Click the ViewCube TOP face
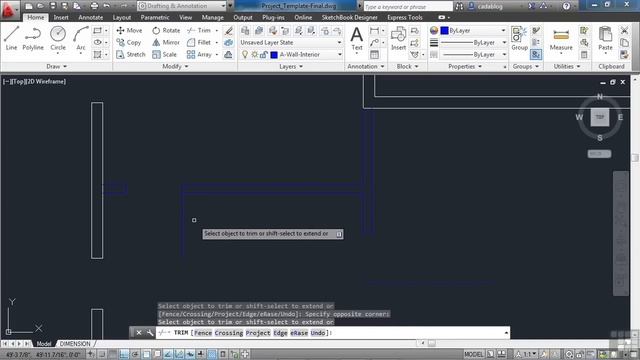 click(600, 117)
